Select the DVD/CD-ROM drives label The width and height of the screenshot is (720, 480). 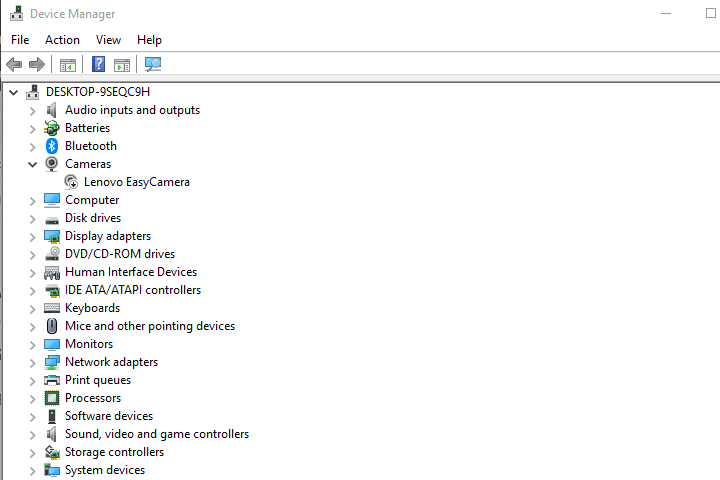[120, 254]
